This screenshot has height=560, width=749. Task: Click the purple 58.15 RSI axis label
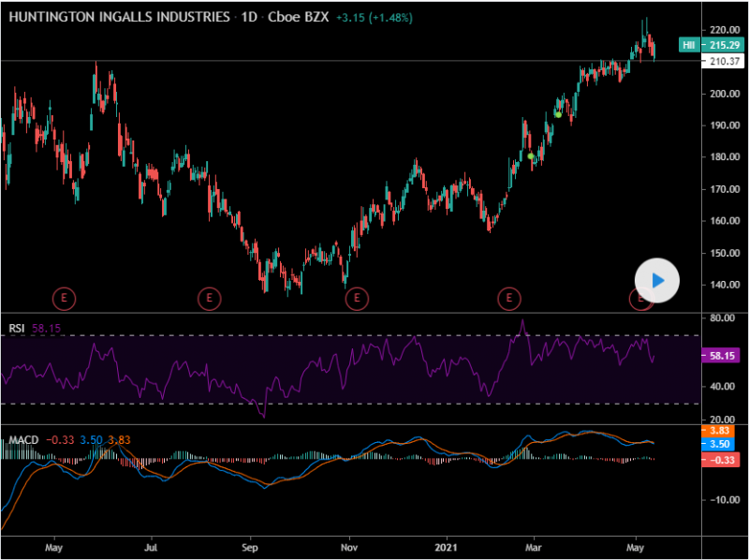pyautogui.click(x=721, y=356)
